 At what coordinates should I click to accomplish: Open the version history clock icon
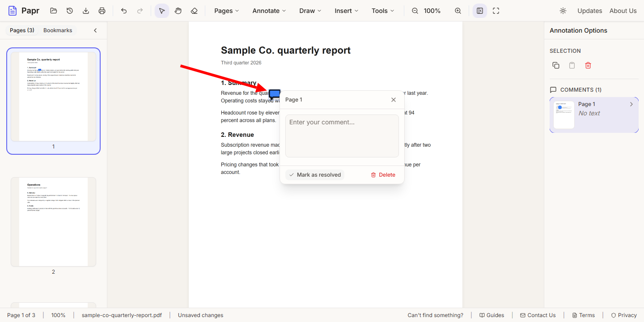point(70,11)
